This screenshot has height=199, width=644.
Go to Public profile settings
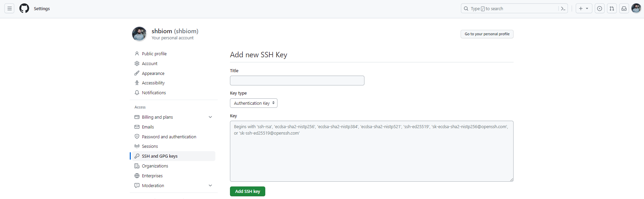coord(154,54)
